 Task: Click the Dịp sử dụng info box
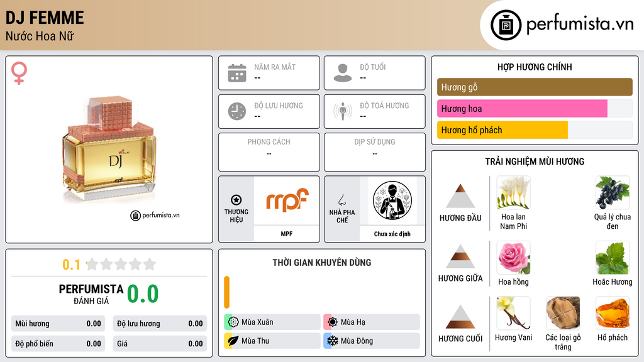pyautogui.click(x=375, y=152)
